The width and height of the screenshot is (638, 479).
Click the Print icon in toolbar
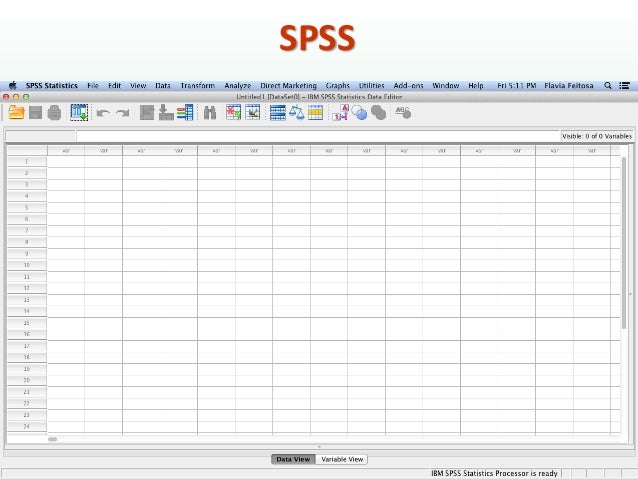(x=54, y=113)
